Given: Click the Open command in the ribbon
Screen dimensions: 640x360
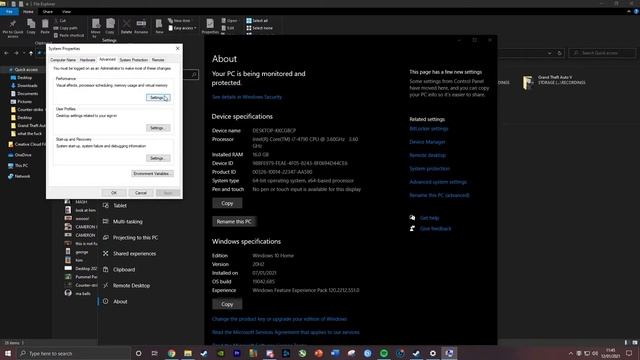Looking at the screenshot, I should pos(229,20).
